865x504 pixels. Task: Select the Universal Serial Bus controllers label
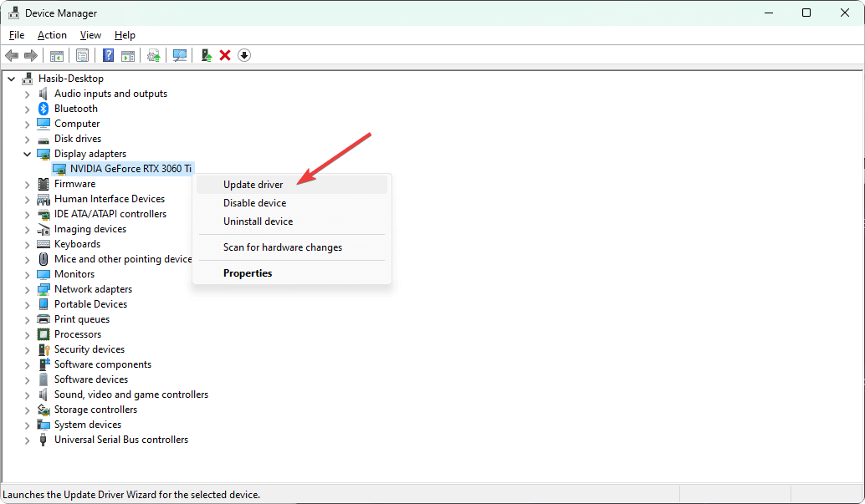tap(120, 440)
